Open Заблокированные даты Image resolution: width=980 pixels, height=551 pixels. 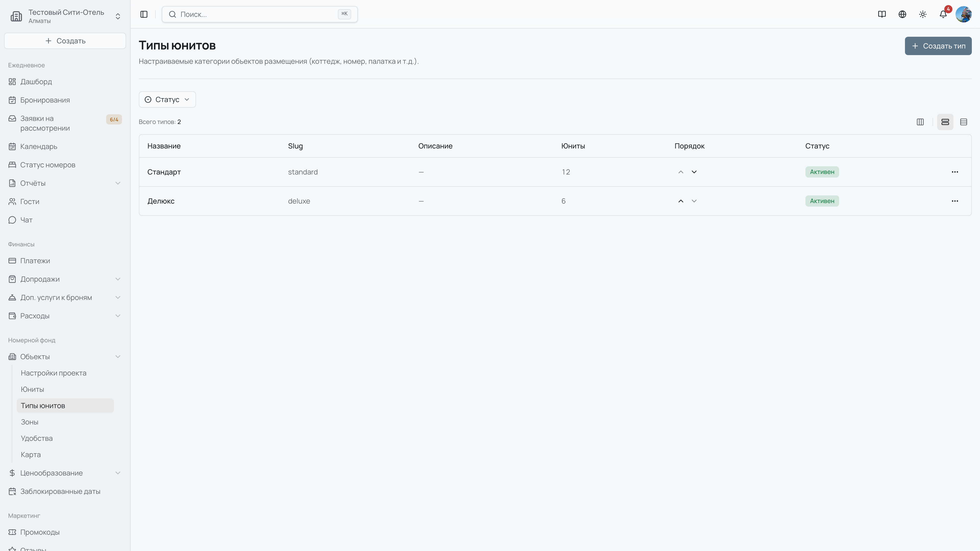(x=65, y=491)
